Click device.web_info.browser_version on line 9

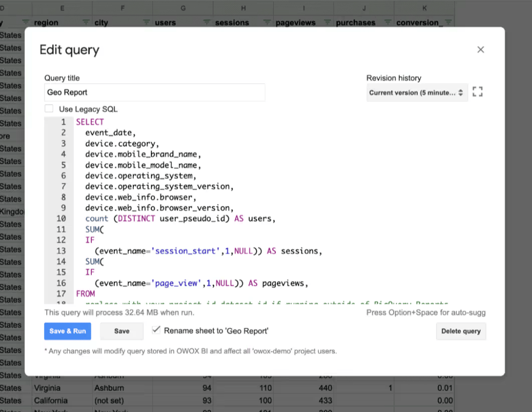coord(158,208)
